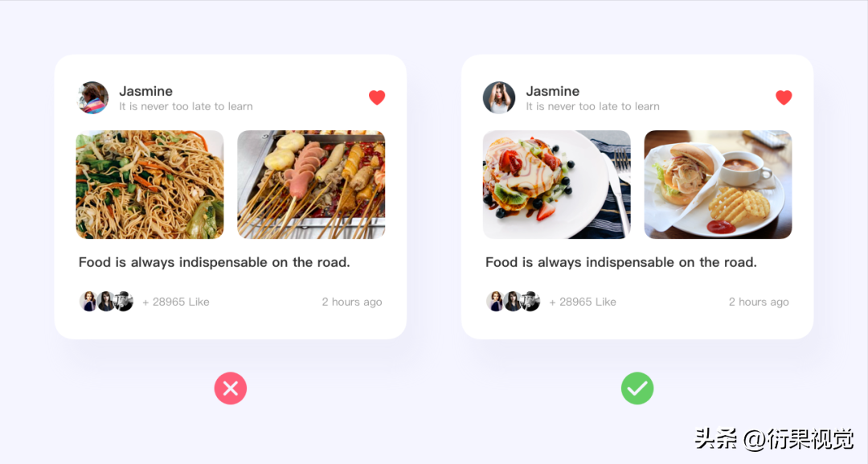Click the Jasmine username on the right card
The height and width of the screenshot is (464, 868).
pyautogui.click(x=552, y=91)
